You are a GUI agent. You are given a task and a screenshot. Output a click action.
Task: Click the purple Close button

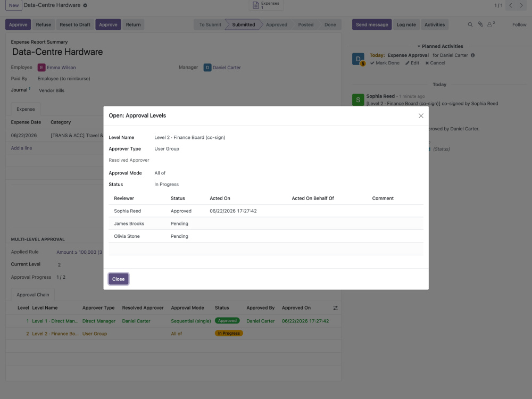(x=119, y=279)
